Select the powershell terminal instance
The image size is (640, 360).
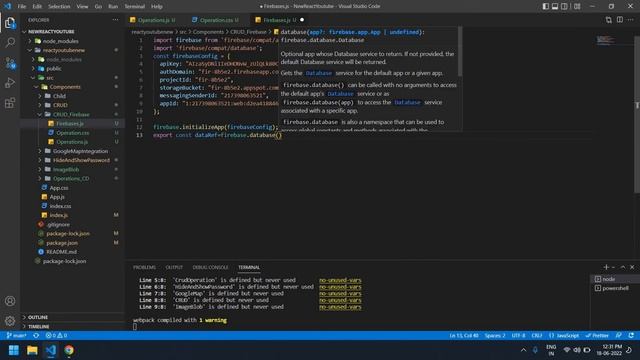pos(615,288)
